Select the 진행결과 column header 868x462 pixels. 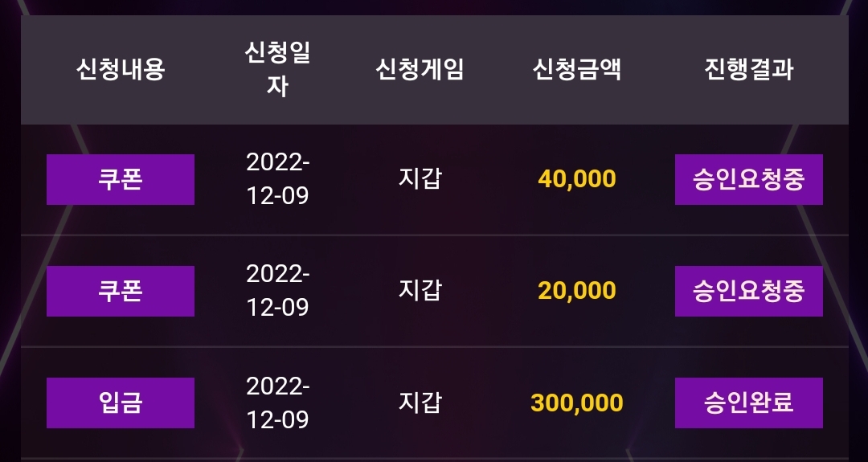click(x=748, y=70)
